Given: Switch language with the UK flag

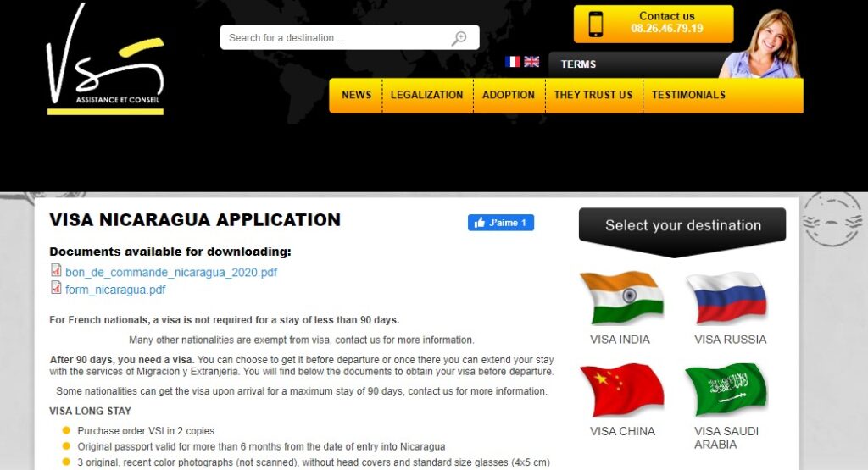Looking at the screenshot, I should coord(531,61).
